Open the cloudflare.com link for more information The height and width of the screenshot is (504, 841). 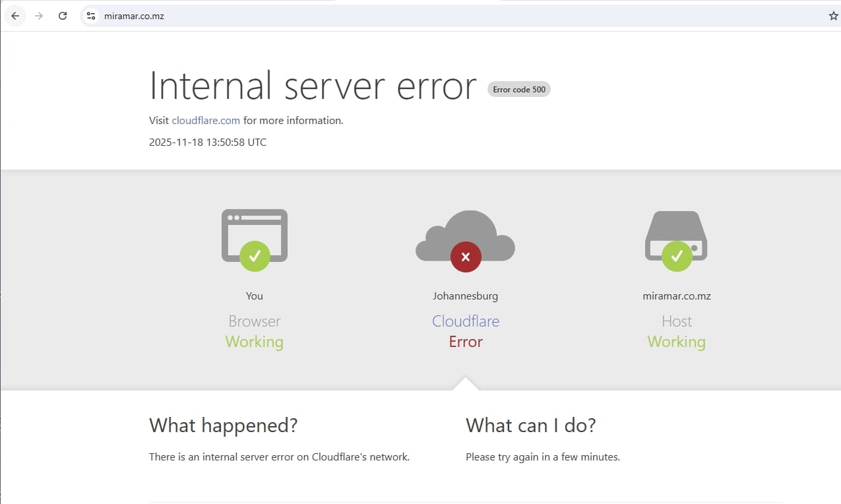206,121
